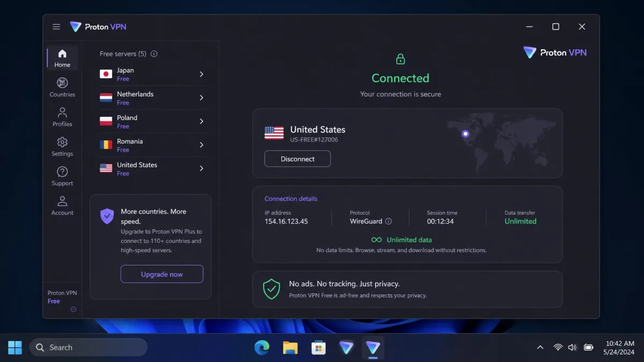Screen dimensions: 644x362
Task: Open the Windows Start menu
Action: coord(15,348)
